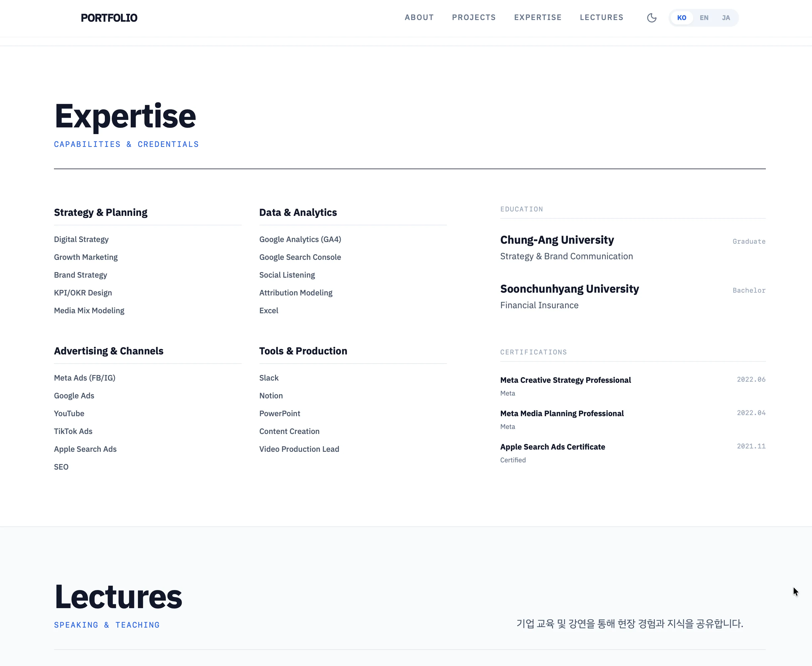The image size is (812, 666).
Task: Click the CAPABILITIES & CREDENTIALS subtitle link
Action: point(127,144)
